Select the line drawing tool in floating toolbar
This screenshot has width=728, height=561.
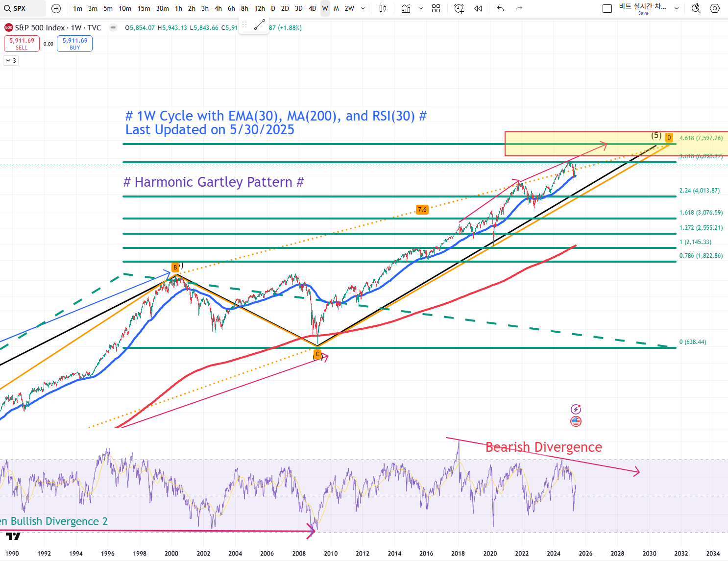click(x=260, y=24)
